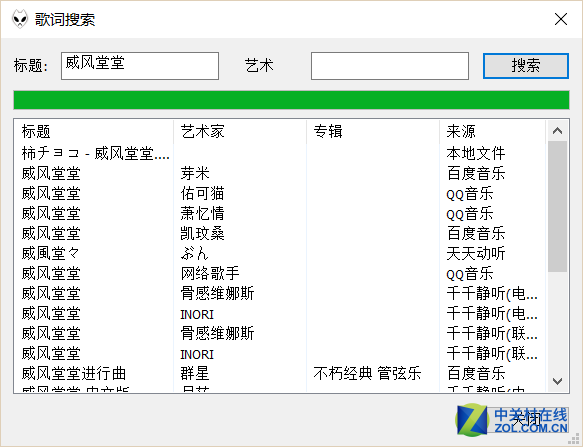Click the foobar2000 alien icon in title bar
The image size is (583, 447).
pyautogui.click(x=20, y=19)
